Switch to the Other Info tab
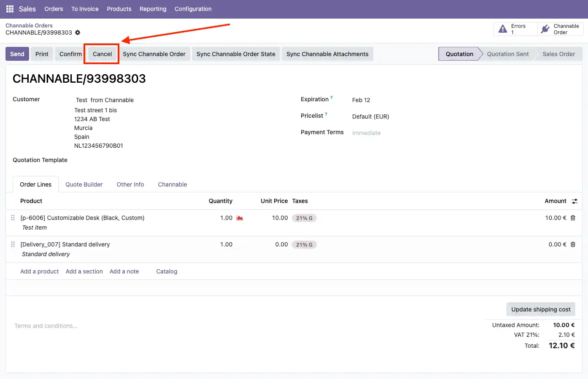Image resolution: width=588 pixels, height=379 pixels. tap(130, 184)
